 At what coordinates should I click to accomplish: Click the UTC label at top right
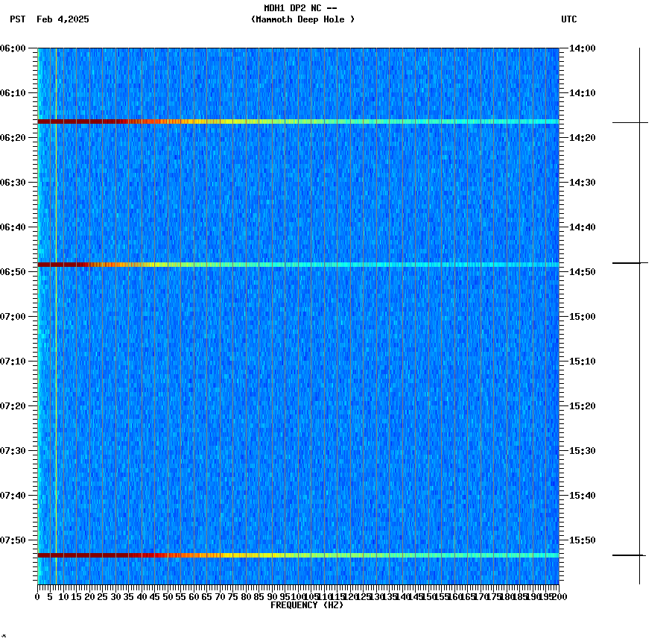coord(570,20)
